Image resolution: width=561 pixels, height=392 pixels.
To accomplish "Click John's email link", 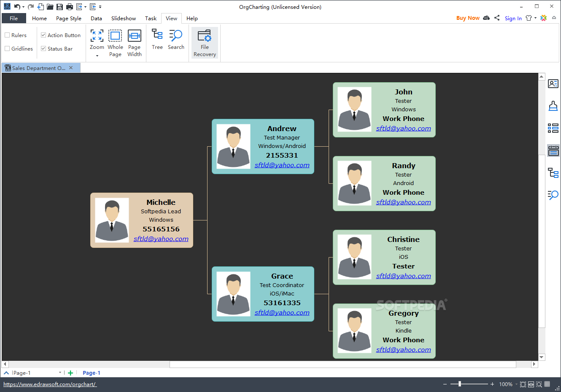I will 404,129.
